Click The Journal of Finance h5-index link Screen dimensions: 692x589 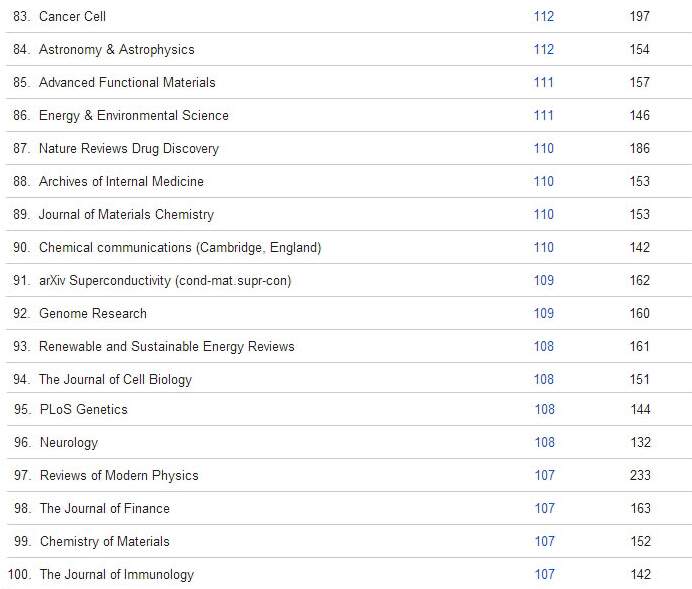click(x=544, y=508)
